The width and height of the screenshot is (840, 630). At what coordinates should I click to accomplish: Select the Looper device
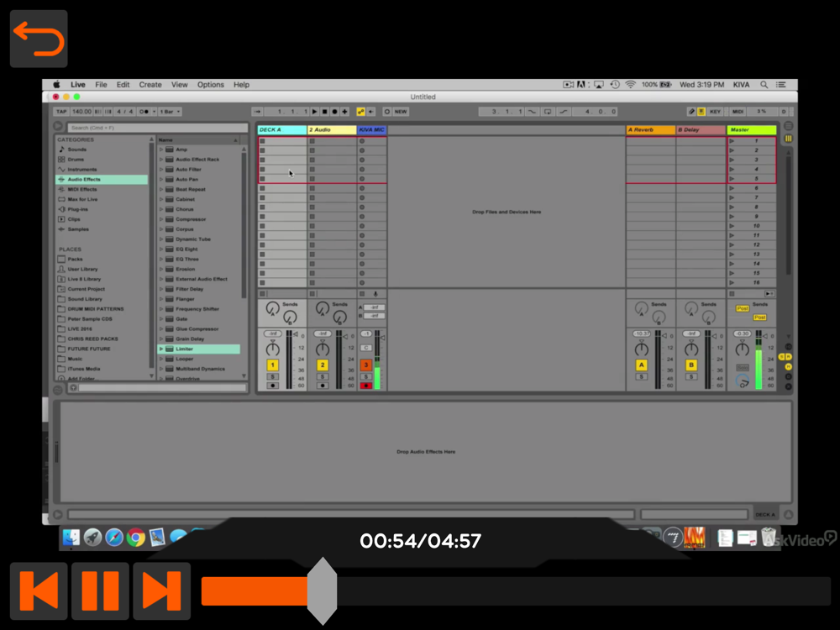[184, 359]
